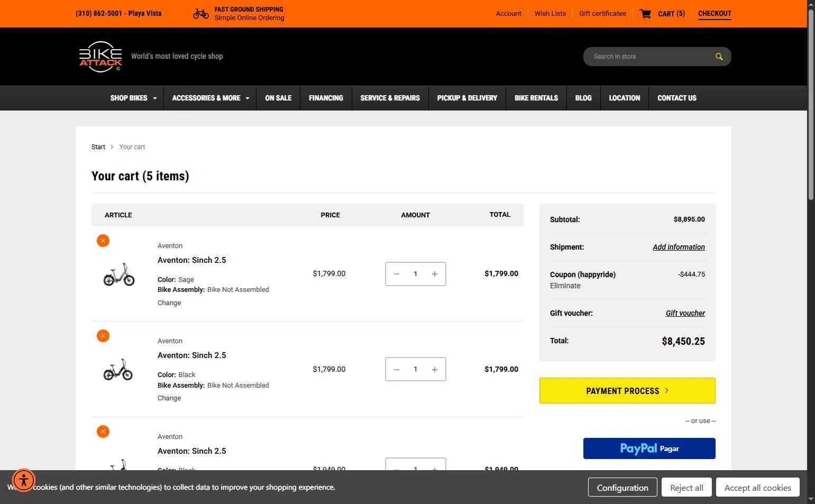Screen dimensions: 815x504
Task: Click the phone number (310) 862-5001
Action: [99, 14]
